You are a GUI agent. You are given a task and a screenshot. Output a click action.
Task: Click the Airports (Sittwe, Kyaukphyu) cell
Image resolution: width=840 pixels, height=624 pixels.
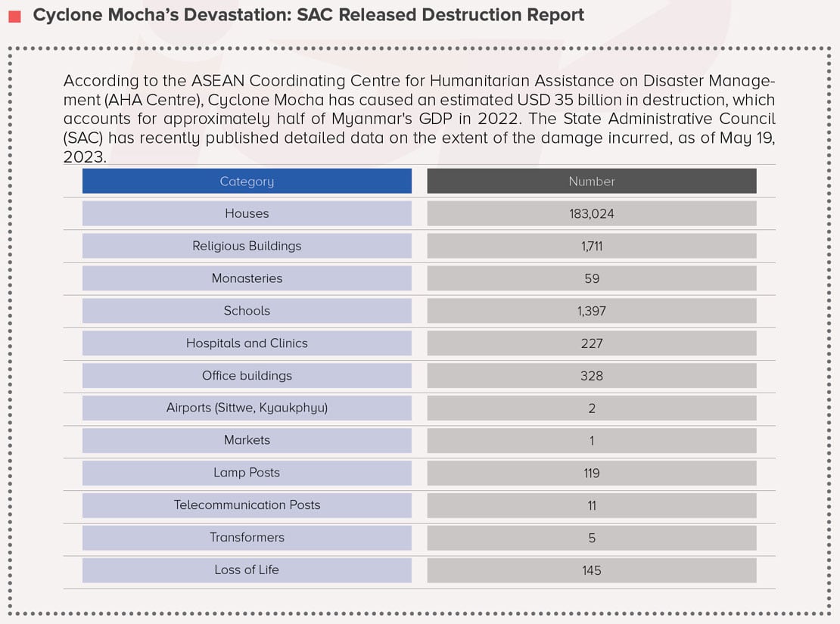(247, 408)
